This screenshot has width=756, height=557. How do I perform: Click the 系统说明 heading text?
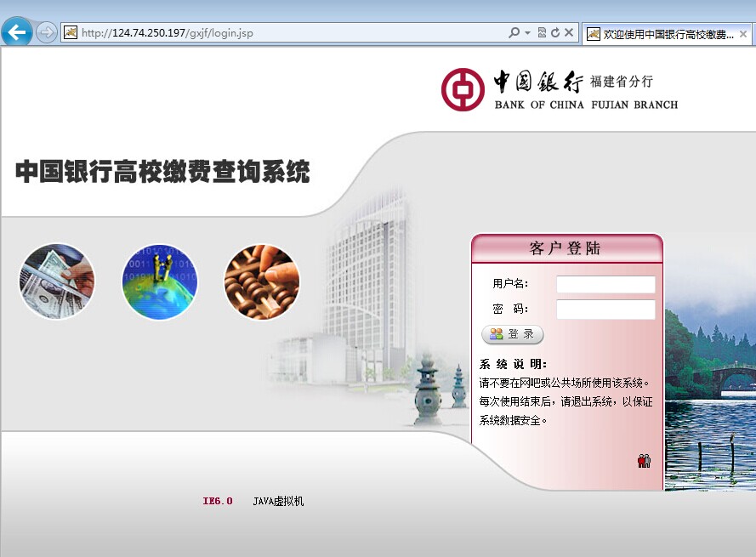513,364
